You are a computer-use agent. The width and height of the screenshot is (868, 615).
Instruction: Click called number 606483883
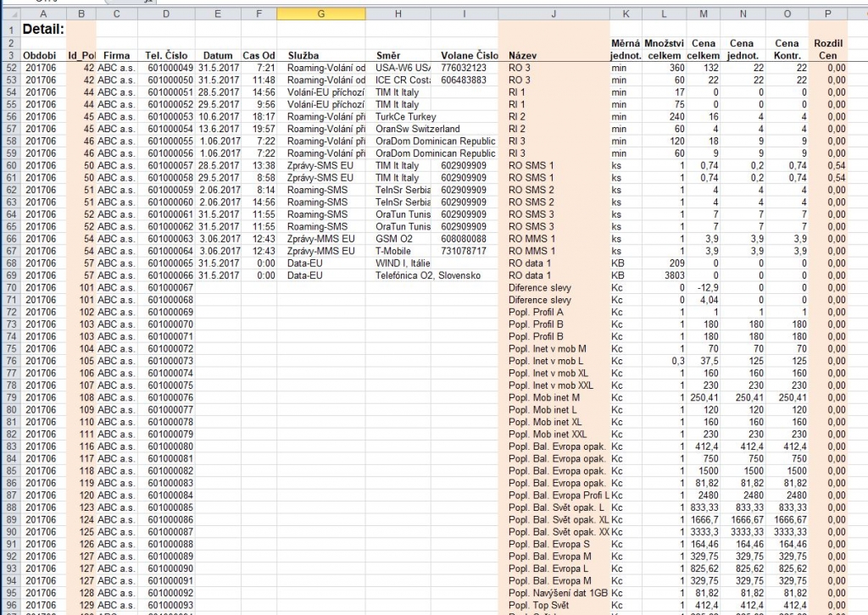click(x=464, y=80)
